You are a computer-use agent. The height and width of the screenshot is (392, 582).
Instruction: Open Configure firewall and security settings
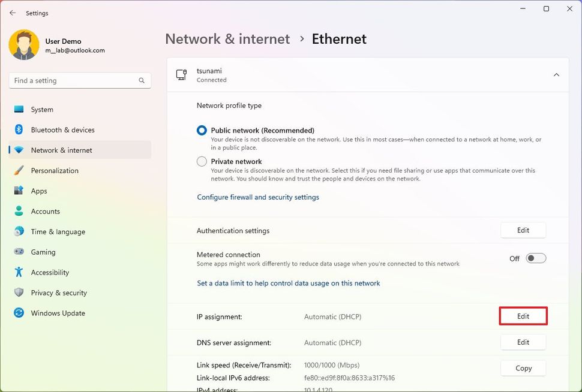(258, 197)
